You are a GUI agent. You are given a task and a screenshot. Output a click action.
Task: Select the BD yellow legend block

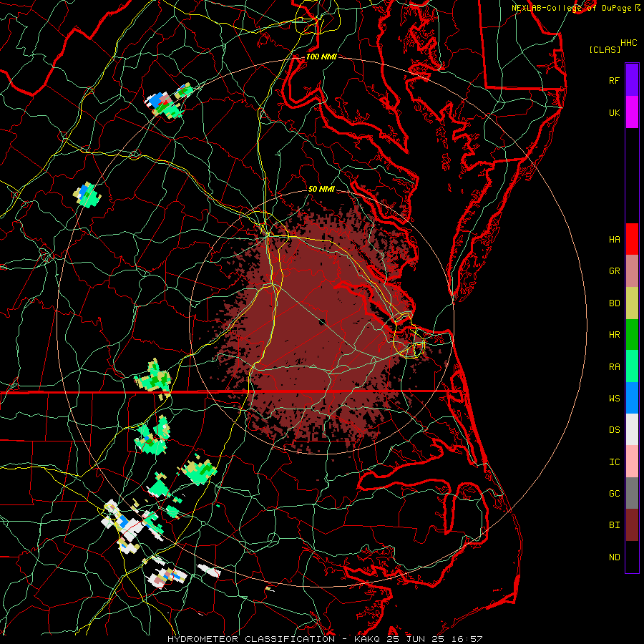pyautogui.click(x=632, y=303)
